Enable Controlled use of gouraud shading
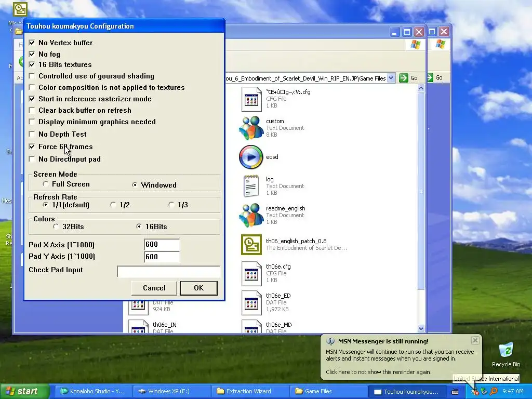This screenshot has width=532, height=399. point(32,76)
